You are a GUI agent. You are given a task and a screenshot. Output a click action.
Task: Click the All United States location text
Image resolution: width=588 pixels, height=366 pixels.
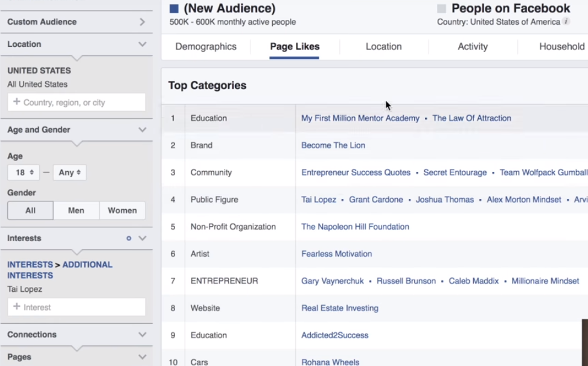(37, 84)
